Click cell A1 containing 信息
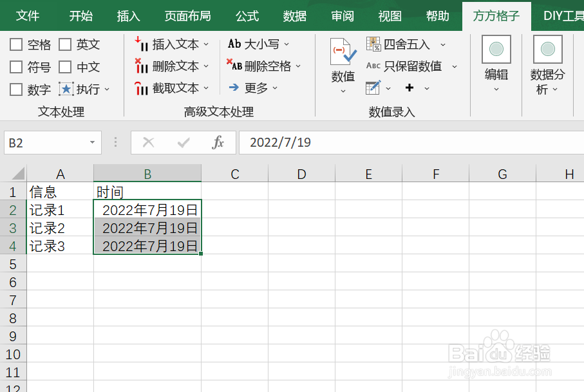 [x=60, y=192]
